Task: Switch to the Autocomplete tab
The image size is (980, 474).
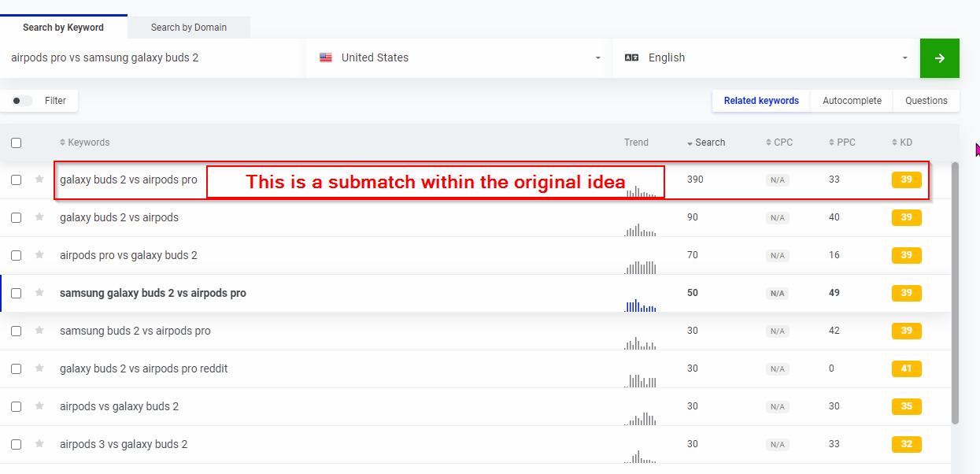Action: 852,101
